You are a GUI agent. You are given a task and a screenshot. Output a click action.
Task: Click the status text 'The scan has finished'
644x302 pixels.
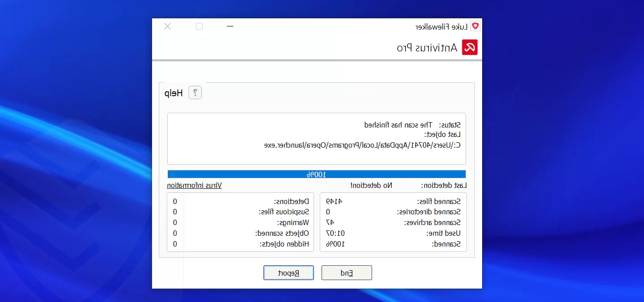coord(398,125)
